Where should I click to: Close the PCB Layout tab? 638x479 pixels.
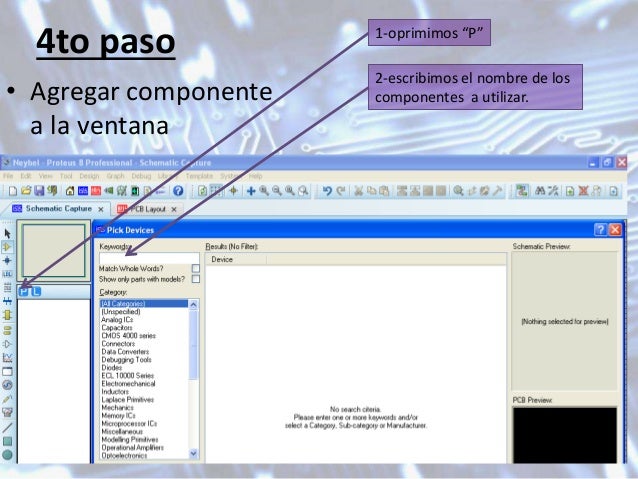(174, 209)
